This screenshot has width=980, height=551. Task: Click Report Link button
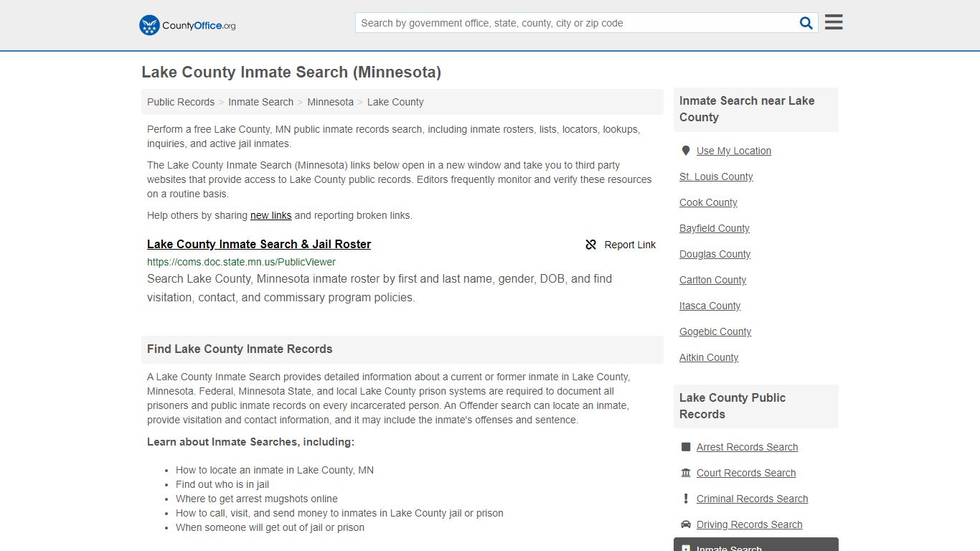click(x=621, y=245)
